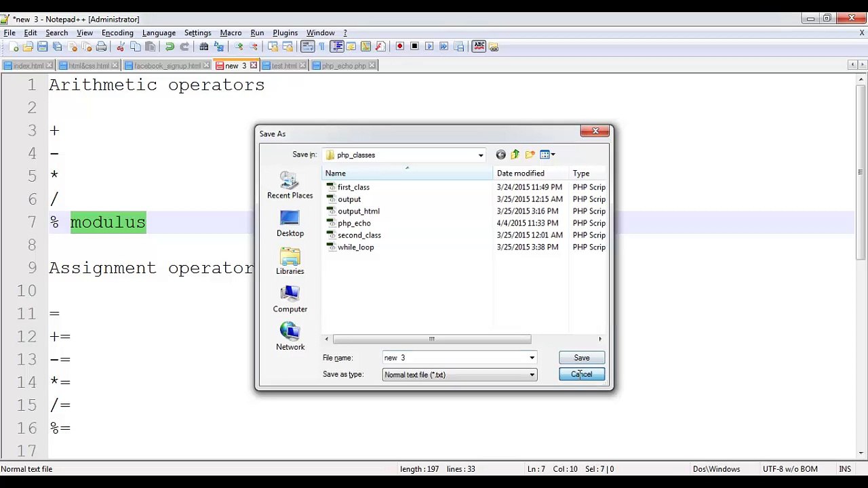The height and width of the screenshot is (488, 868).
Task: Toggle Word Wrap in the toolbar
Action: pos(307,47)
